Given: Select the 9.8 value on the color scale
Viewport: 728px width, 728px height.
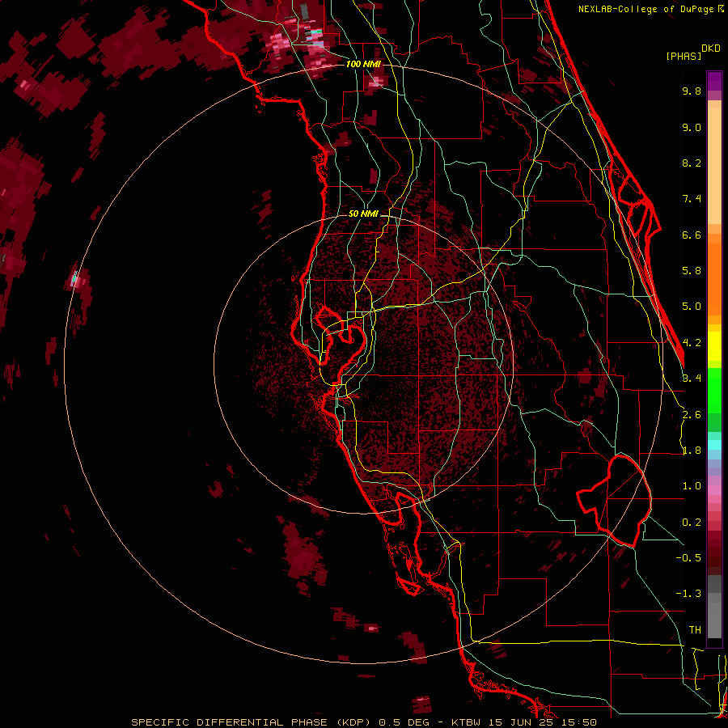Looking at the screenshot, I should tap(692, 91).
